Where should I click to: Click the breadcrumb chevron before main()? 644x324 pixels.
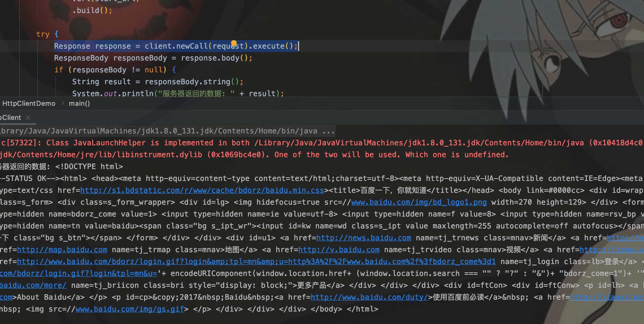63,103
